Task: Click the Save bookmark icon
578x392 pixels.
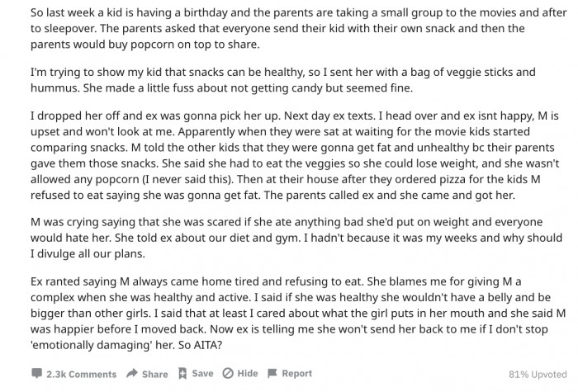Action: pos(182,374)
